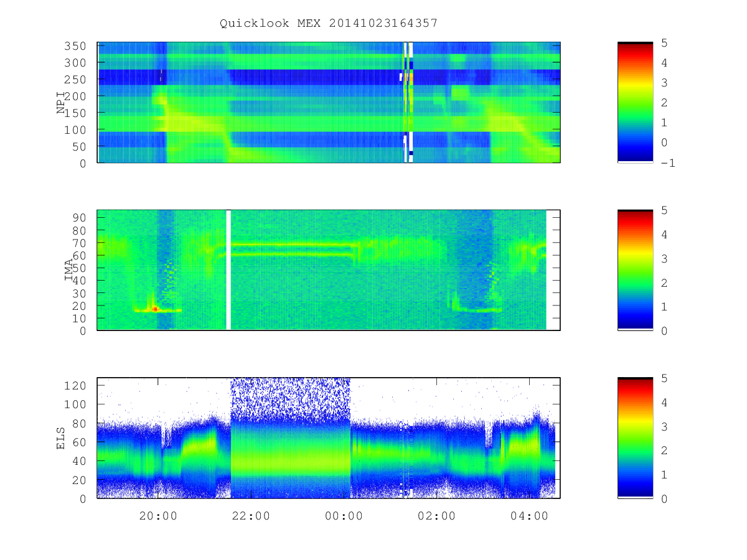Pick the ELS panel colorbar
747x560 pixels.
[635, 438]
